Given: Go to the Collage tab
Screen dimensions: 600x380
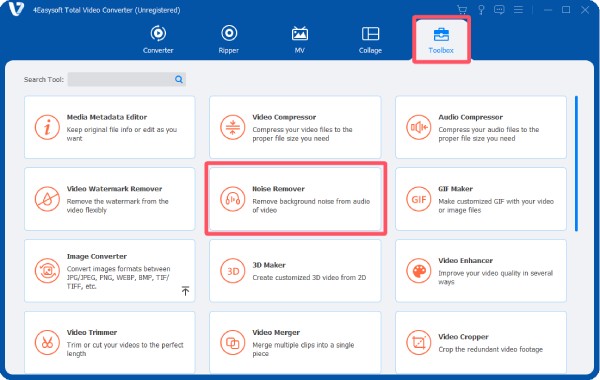Looking at the screenshot, I should coord(370,39).
